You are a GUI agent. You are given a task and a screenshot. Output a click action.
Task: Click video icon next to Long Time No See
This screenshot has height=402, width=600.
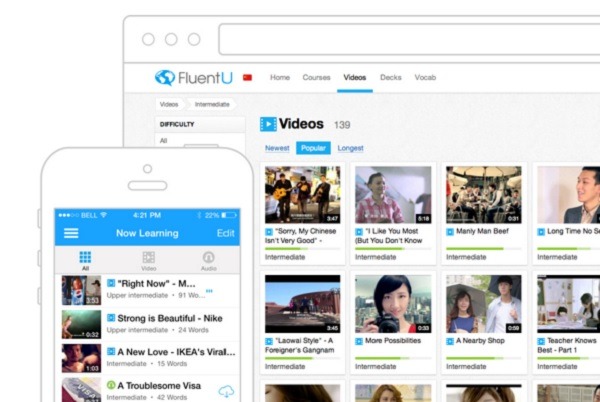pyautogui.click(x=541, y=232)
